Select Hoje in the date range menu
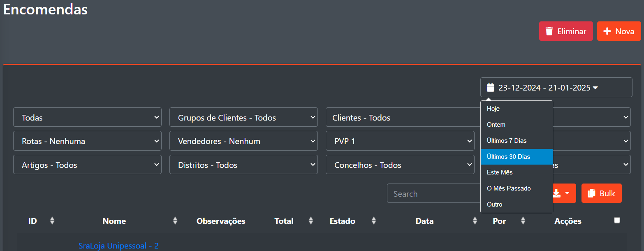 point(493,109)
